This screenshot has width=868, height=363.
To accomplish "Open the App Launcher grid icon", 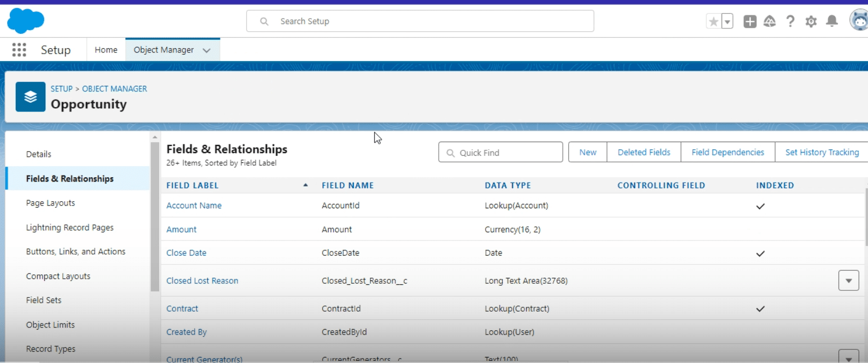I will coord(19,50).
